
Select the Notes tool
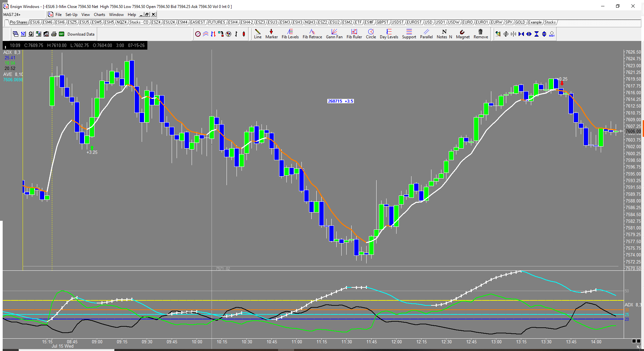[x=444, y=34]
